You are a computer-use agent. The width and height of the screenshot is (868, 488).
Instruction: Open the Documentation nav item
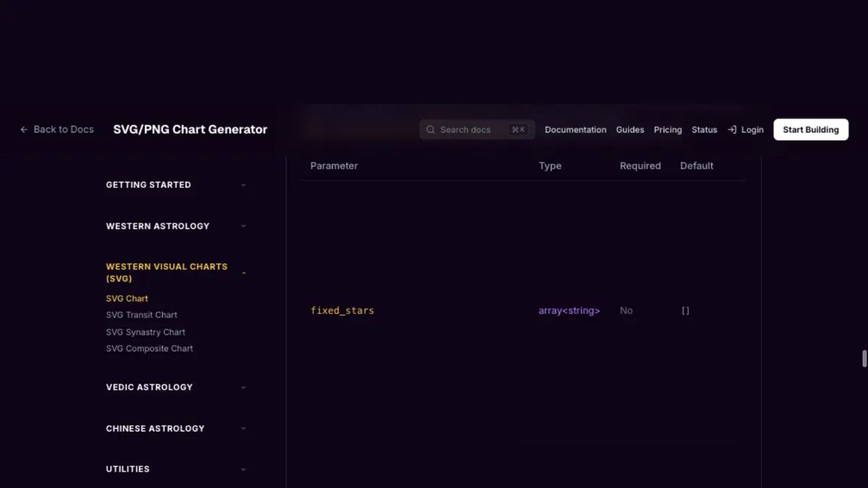[x=576, y=129]
